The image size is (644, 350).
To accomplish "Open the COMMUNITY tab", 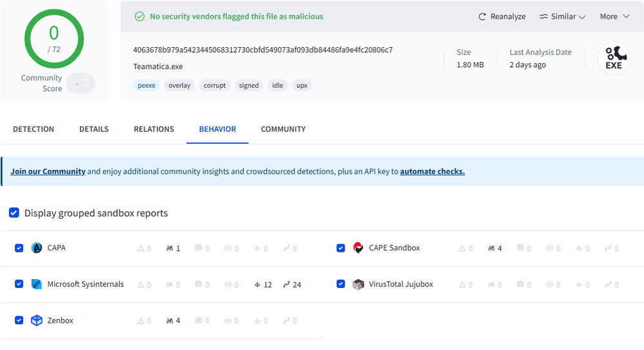I will click(283, 129).
